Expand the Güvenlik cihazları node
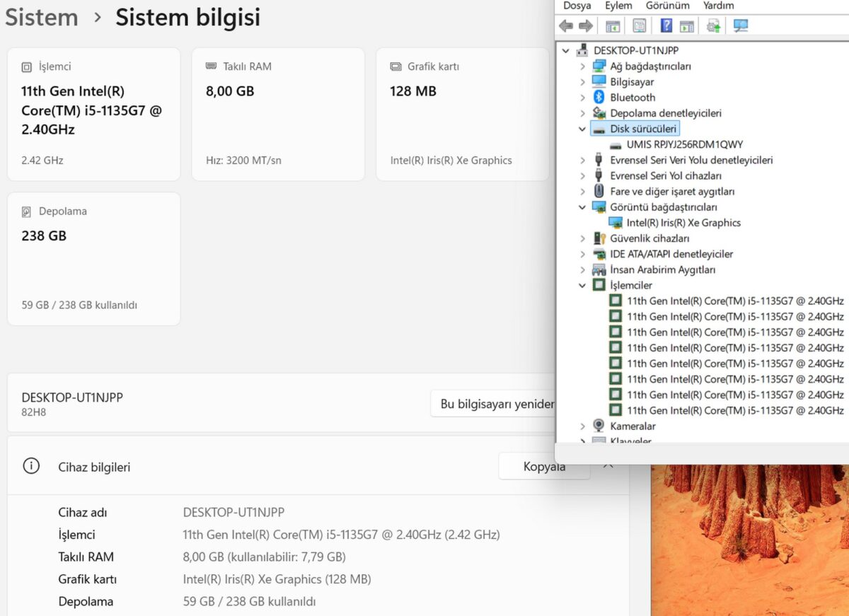 pos(582,238)
